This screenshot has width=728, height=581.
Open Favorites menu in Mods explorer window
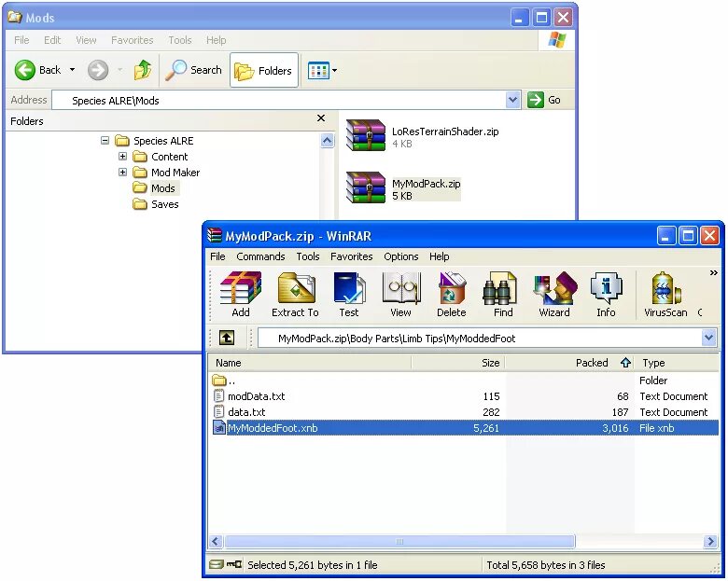(132, 40)
